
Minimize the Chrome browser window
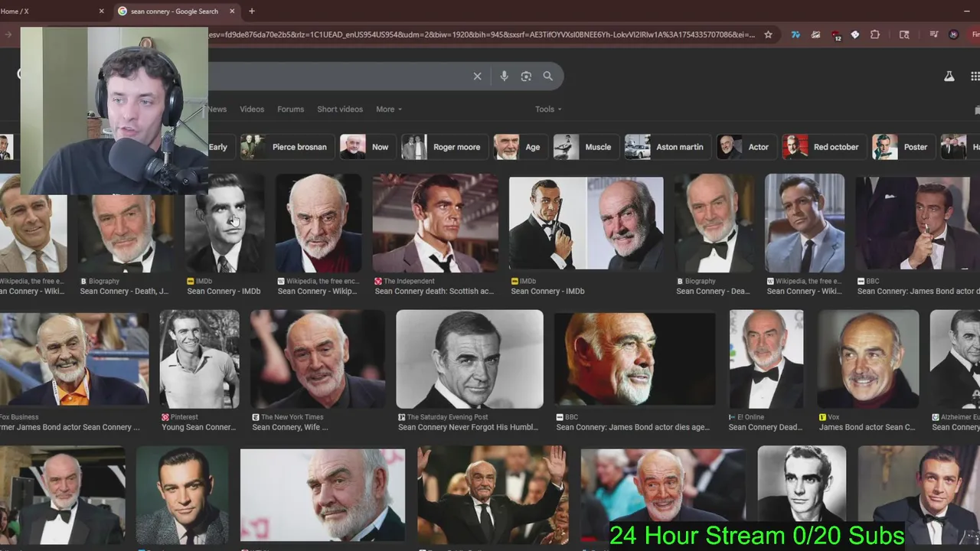point(965,11)
